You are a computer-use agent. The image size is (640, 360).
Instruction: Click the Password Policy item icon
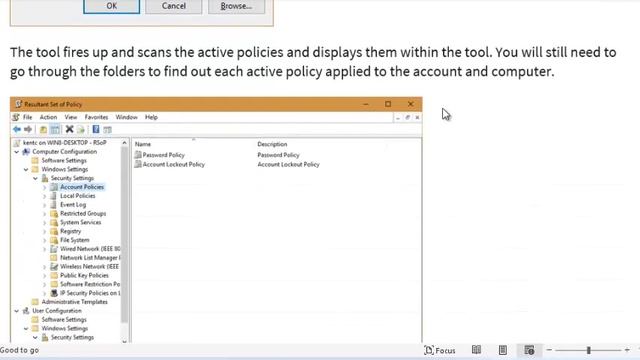coord(138,155)
